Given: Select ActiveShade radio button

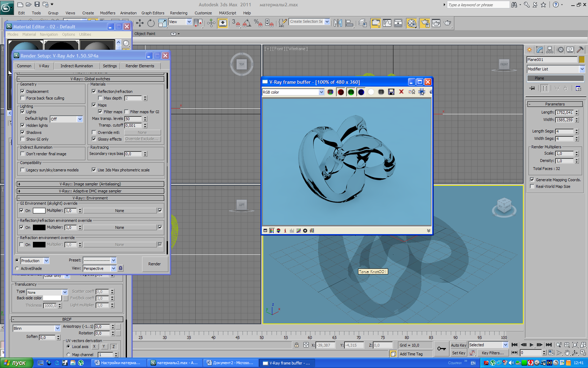Looking at the screenshot, I should [x=17, y=268].
